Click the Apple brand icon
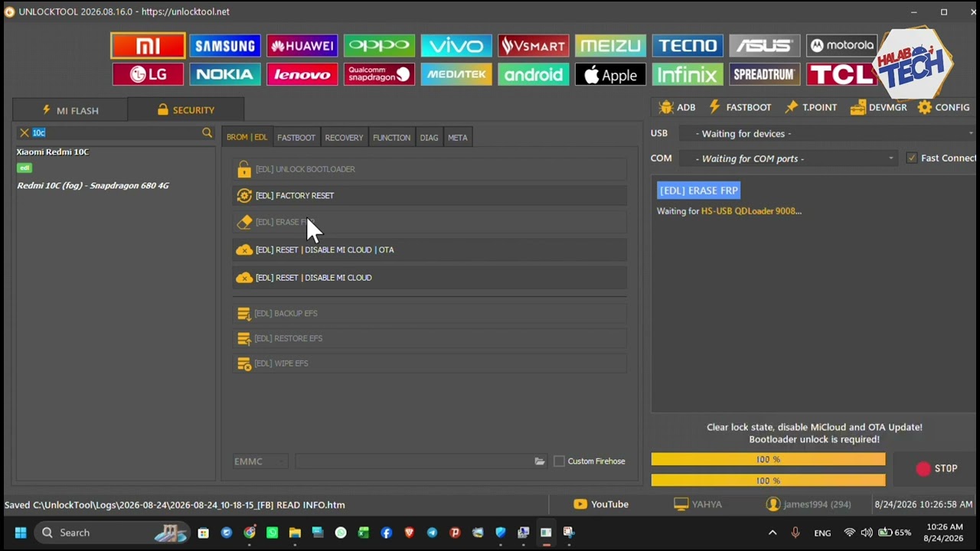Screen dimensions: 980x551 (x=610, y=74)
